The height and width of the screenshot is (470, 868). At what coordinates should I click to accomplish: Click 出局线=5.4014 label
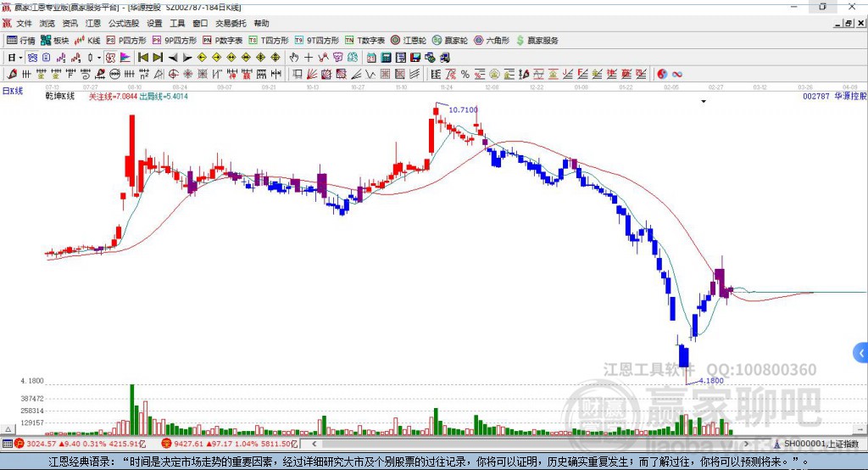(x=164, y=97)
